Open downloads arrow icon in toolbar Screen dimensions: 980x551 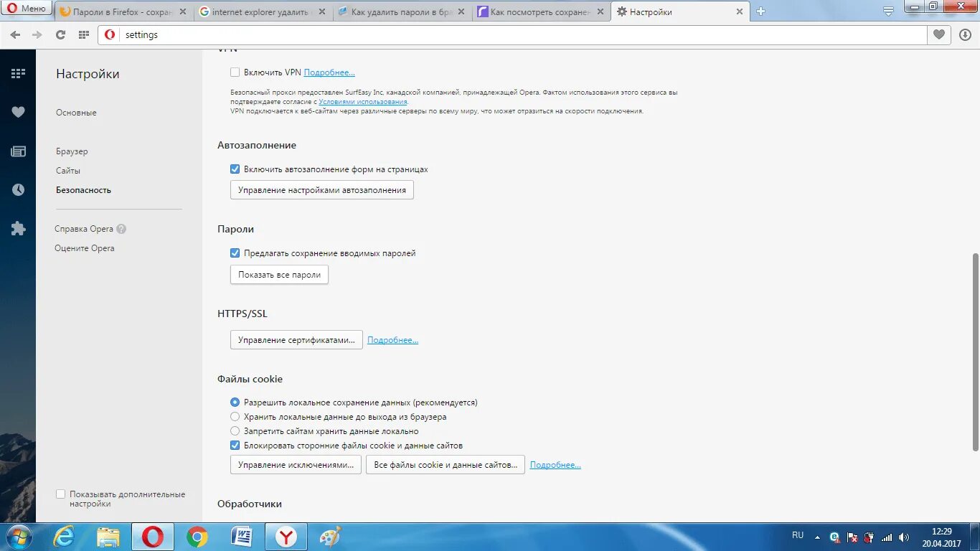(964, 34)
